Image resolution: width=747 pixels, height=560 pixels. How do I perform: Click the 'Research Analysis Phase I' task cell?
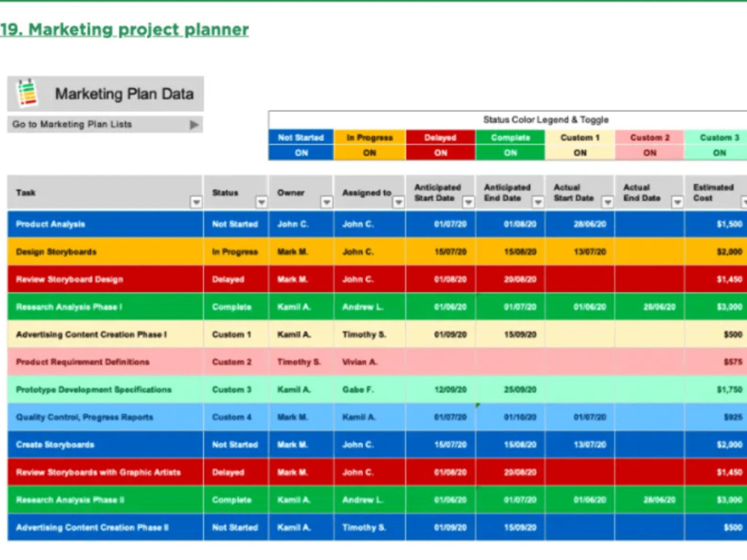[105, 307]
